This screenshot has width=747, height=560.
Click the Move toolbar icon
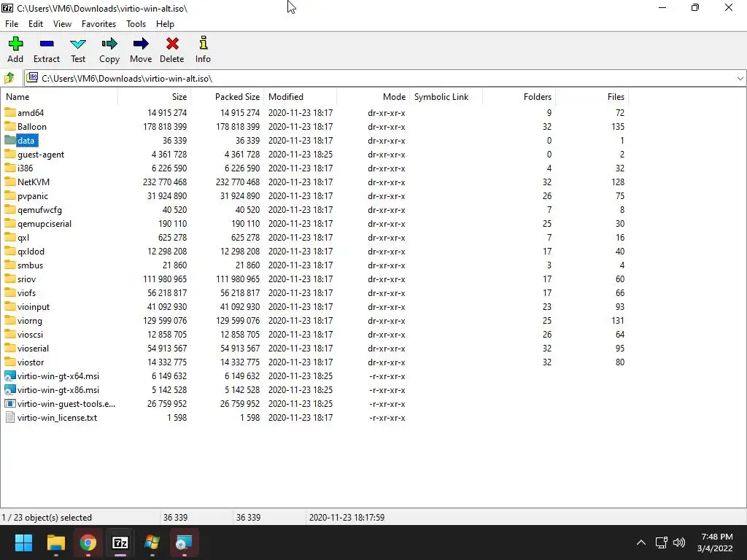(x=141, y=44)
